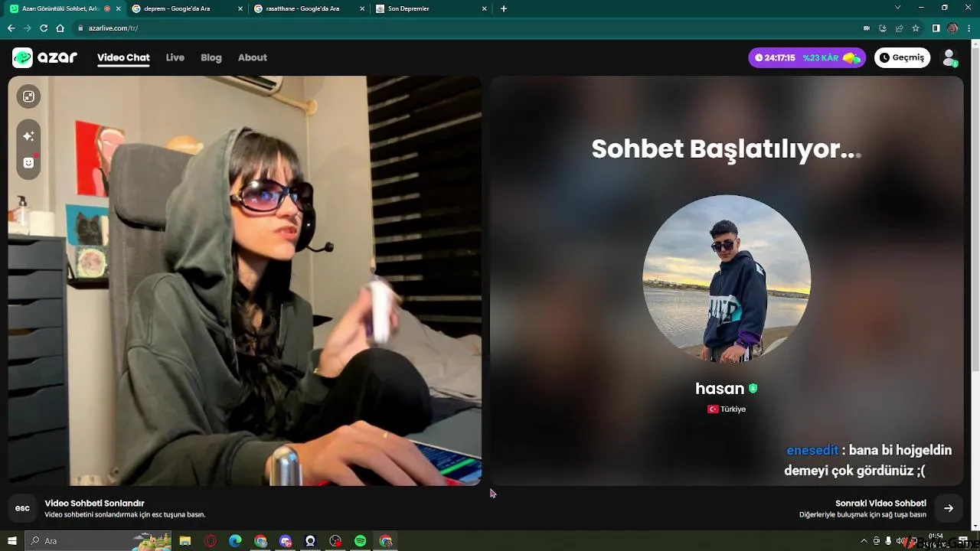The width and height of the screenshot is (980, 551).
Task: Open the Windows Start menu
Action: pyautogui.click(x=12, y=541)
